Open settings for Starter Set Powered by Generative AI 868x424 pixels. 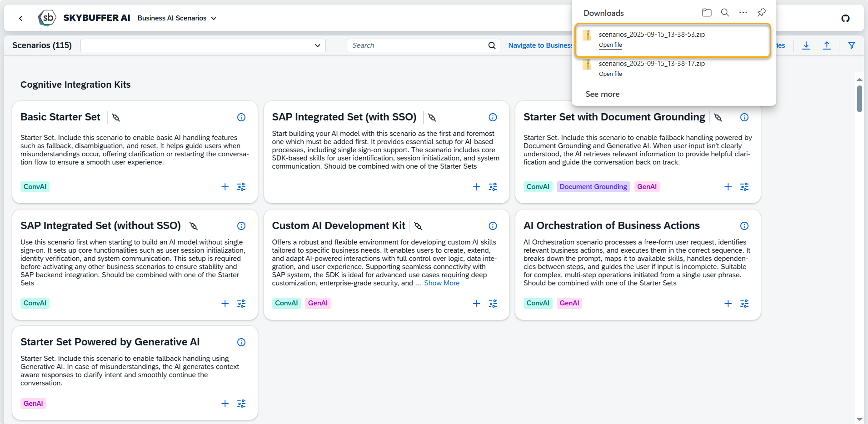(x=241, y=404)
